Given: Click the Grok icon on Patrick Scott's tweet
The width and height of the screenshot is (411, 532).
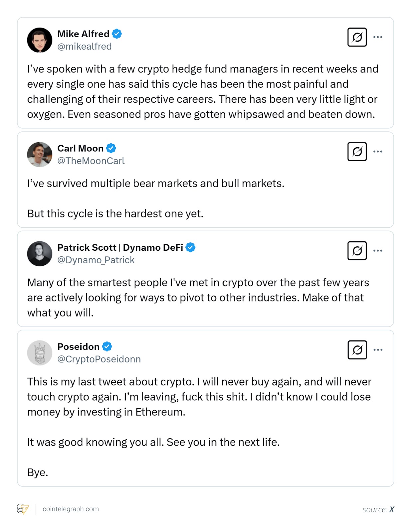Looking at the screenshot, I should 357,251.
